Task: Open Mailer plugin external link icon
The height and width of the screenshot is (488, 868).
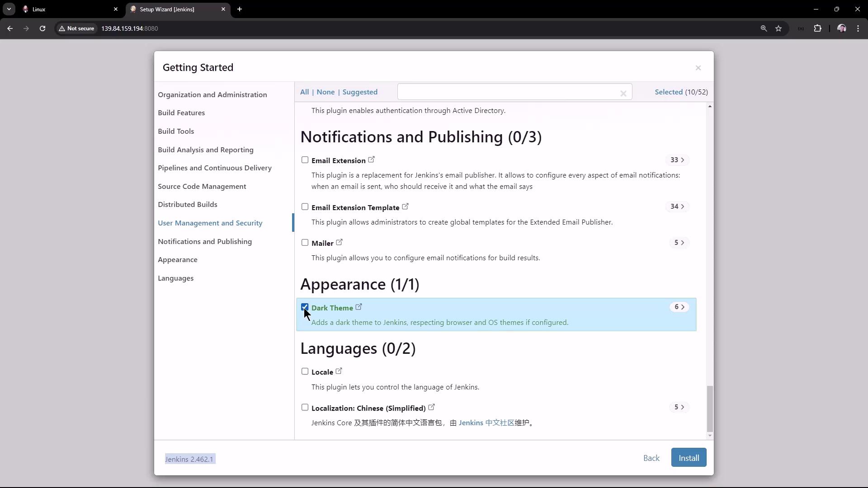Action: coord(339,243)
